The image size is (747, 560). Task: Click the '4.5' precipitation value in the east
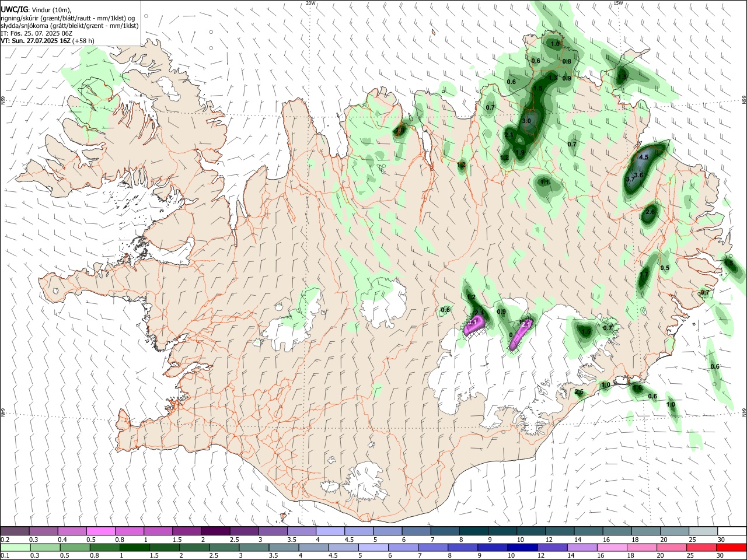coord(644,157)
